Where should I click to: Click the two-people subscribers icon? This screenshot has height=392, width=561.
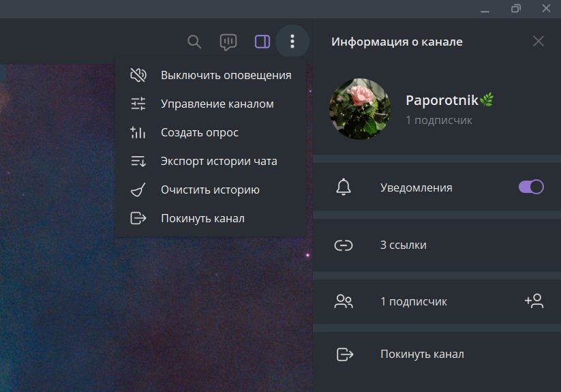pyautogui.click(x=344, y=301)
